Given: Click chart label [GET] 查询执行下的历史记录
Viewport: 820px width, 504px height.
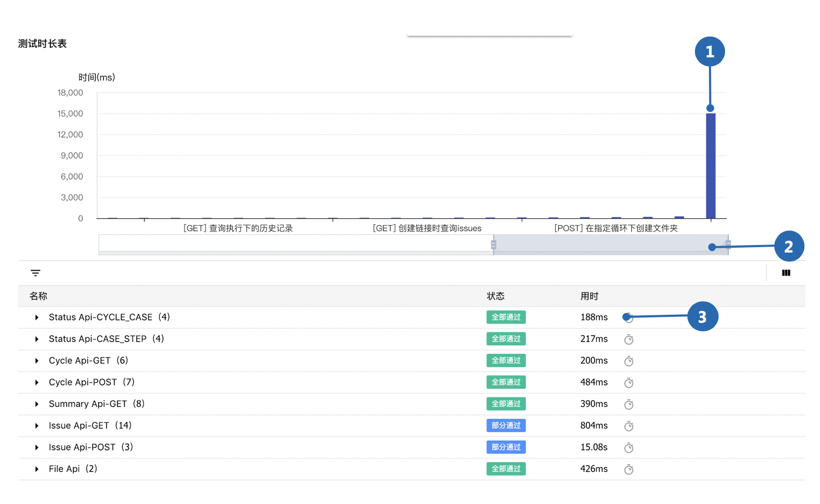Looking at the screenshot, I should pos(238,228).
